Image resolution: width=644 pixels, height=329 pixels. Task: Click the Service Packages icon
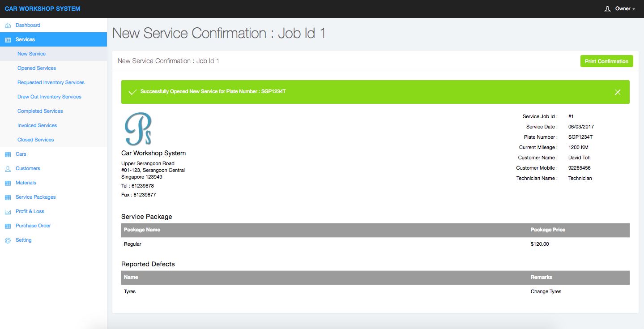tap(8, 197)
